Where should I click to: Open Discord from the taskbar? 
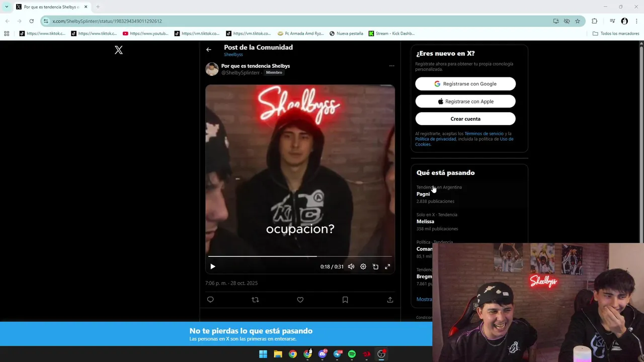pyautogui.click(x=323, y=354)
